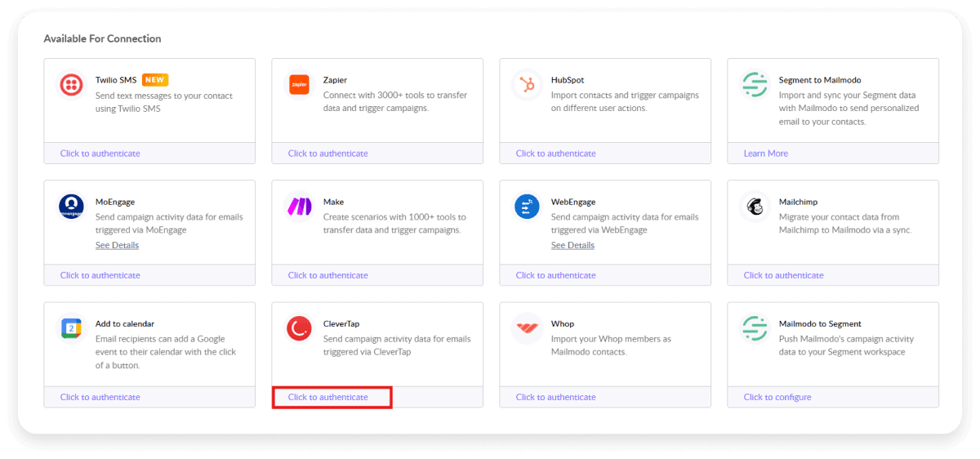Click the NEW badge beside Twilio SMS
Viewport: 980px width, 459px height.
pyautogui.click(x=154, y=80)
